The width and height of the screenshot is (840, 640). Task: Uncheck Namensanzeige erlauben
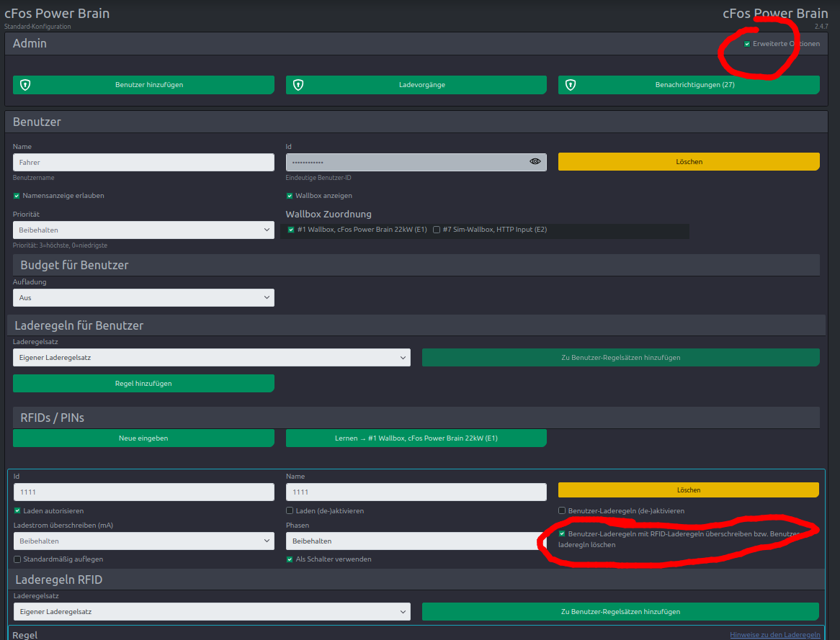pos(17,196)
